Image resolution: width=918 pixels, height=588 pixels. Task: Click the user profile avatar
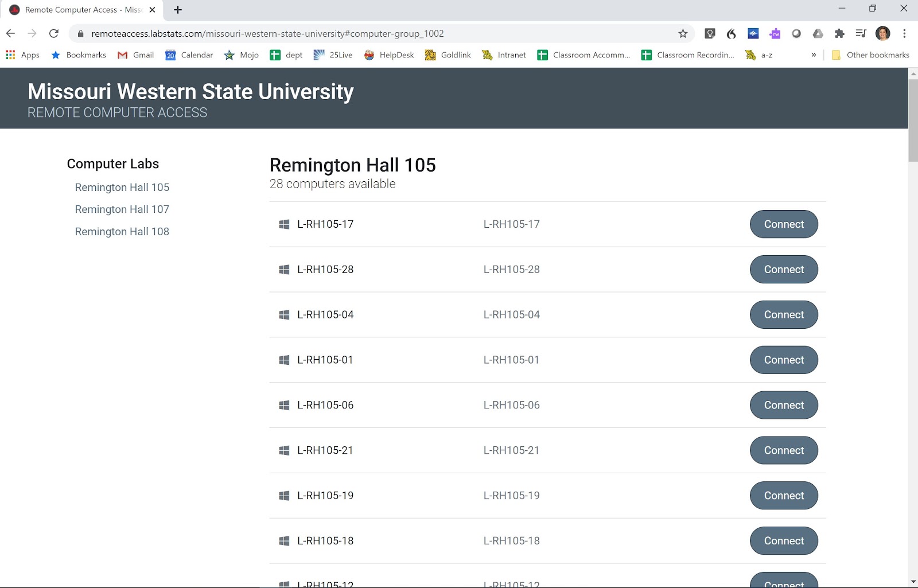[883, 33]
